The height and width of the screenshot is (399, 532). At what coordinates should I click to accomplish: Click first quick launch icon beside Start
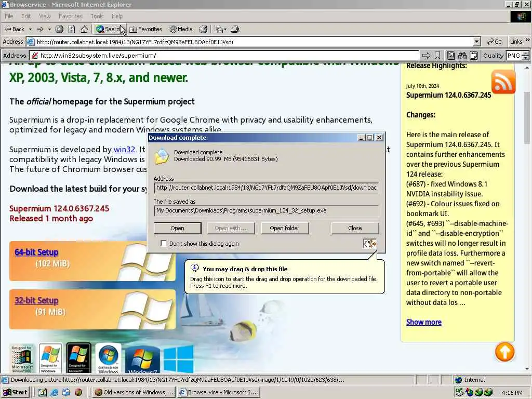[43, 392]
